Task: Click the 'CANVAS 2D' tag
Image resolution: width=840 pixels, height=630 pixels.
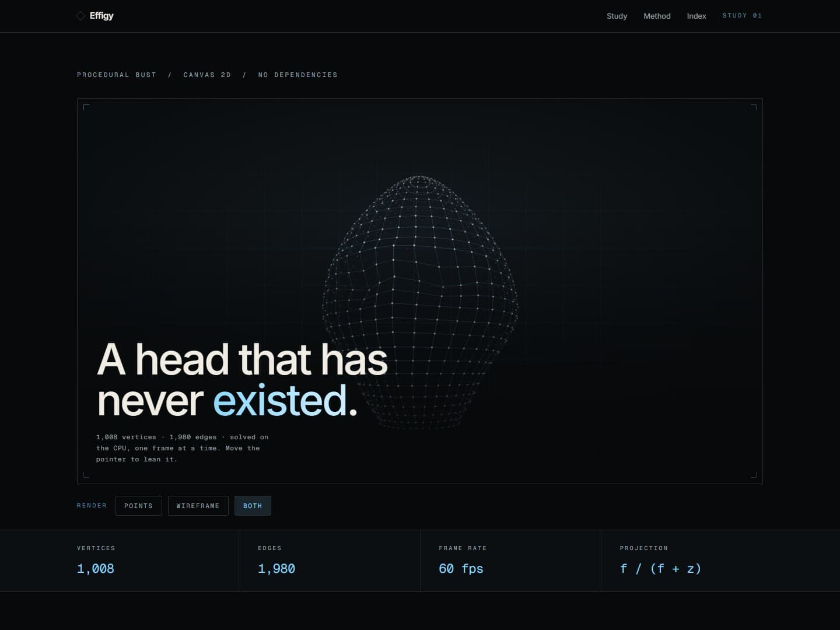Action: pyautogui.click(x=207, y=75)
